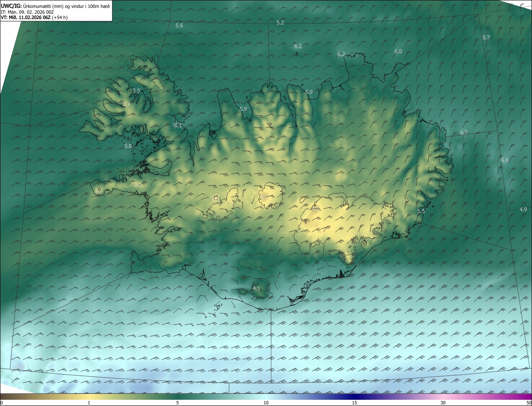Select the color scale tick label 10
532x406 pixels.
(x=266, y=403)
